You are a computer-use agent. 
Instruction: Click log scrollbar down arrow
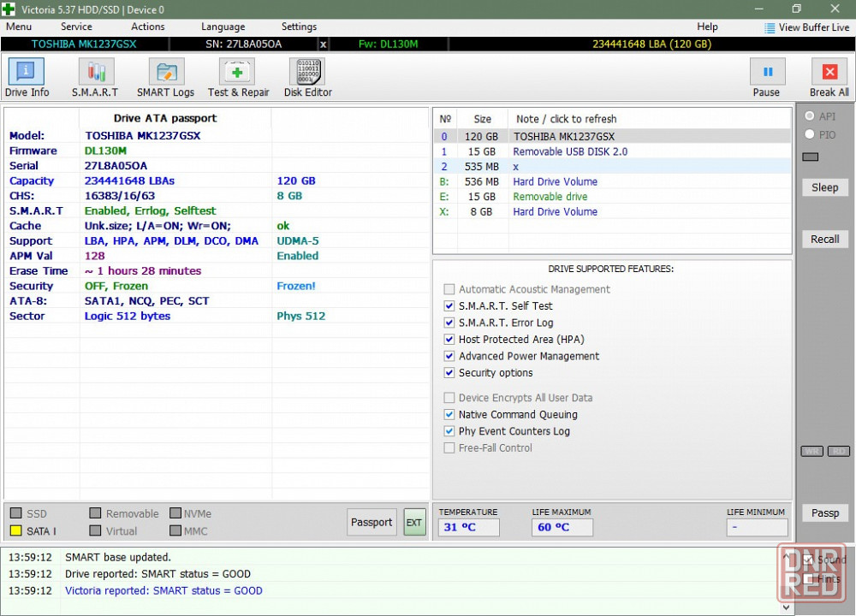786,607
